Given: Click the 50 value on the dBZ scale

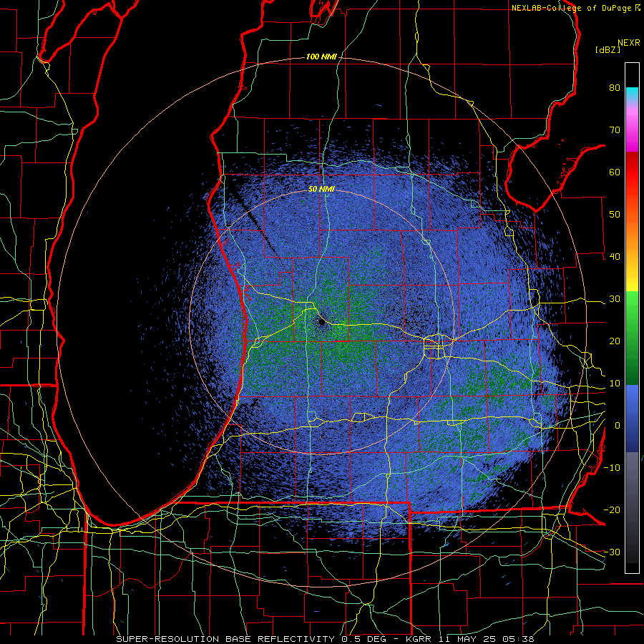Looking at the screenshot, I should (x=615, y=215).
